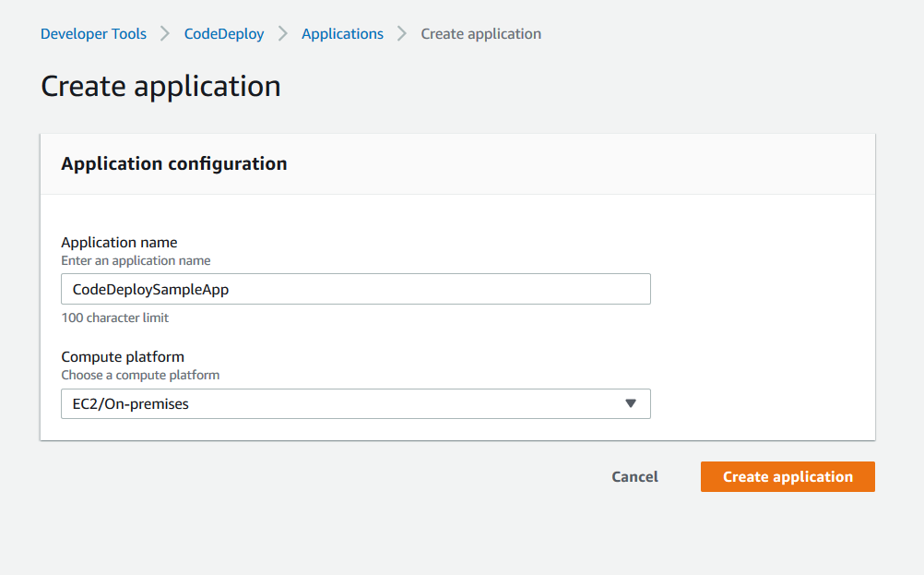This screenshot has height=575, width=924.
Task: Click the 'Enter an application name' description
Action: tap(136, 260)
